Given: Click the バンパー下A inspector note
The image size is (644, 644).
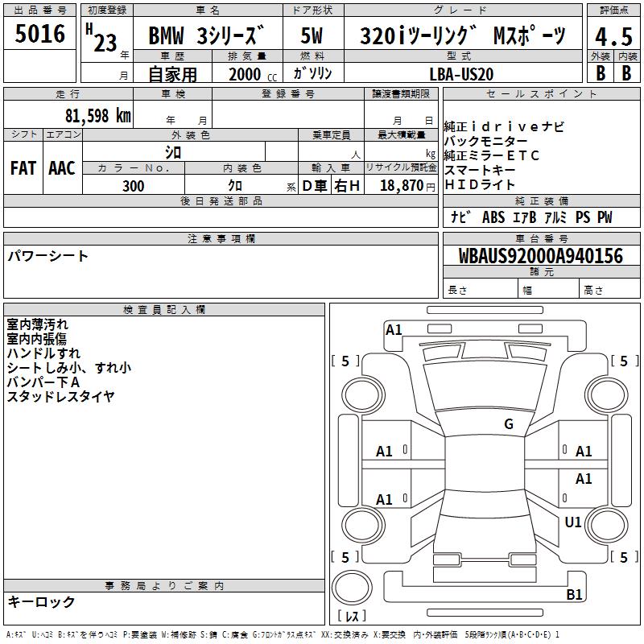Looking at the screenshot, I should pyautogui.click(x=43, y=382).
